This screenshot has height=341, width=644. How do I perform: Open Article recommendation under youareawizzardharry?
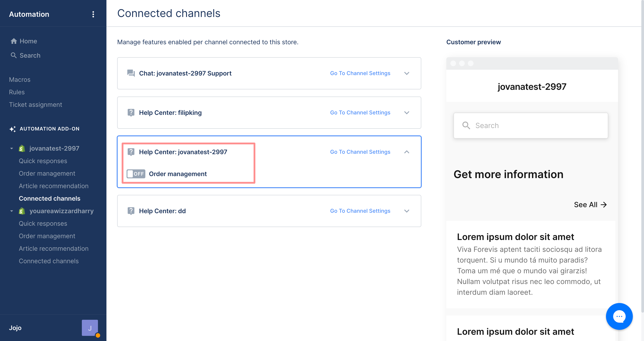tap(54, 248)
